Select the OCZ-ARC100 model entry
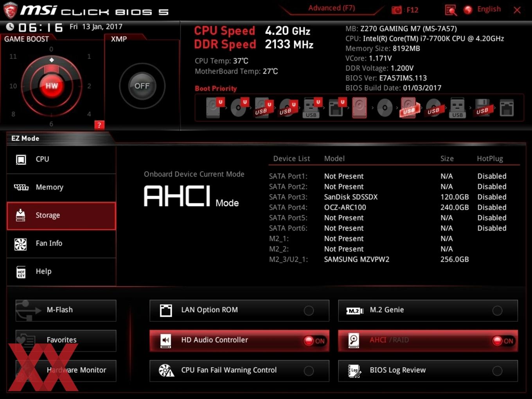This screenshot has height=399, width=532. (x=345, y=207)
